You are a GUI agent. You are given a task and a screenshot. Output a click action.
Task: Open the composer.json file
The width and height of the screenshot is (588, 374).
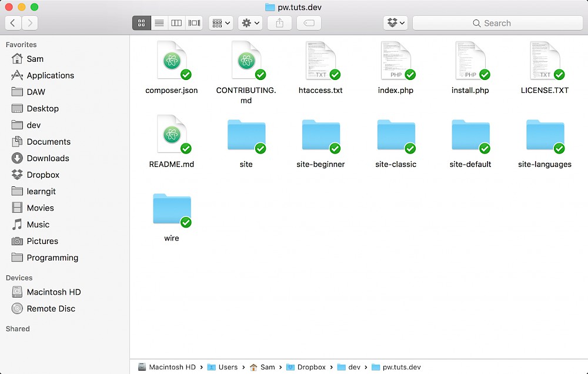(x=171, y=60)
